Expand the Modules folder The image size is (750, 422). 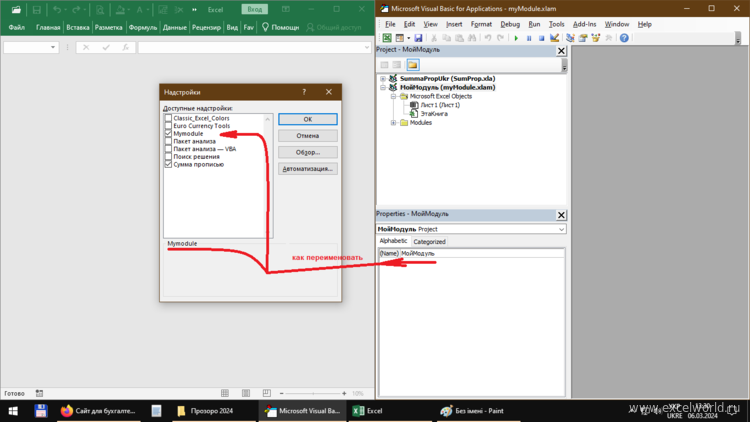393,123
